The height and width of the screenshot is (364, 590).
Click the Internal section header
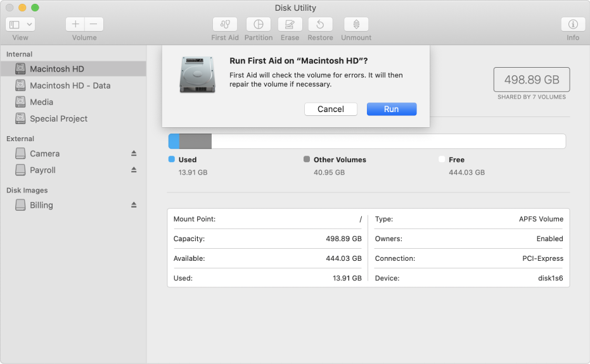[x=19, y=54]
